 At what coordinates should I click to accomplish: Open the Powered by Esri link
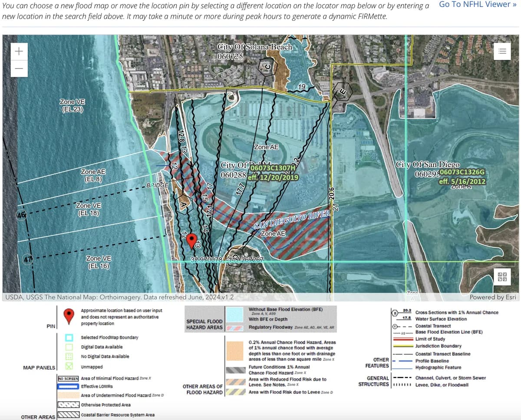[493, 297]
